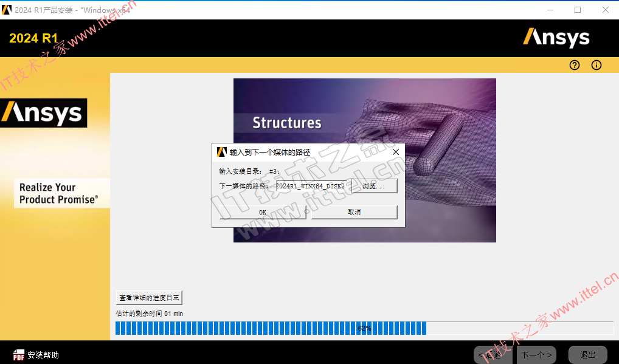Click the Ansys icon in title bar
The image size is (619, 364).
tap(7, 10)
